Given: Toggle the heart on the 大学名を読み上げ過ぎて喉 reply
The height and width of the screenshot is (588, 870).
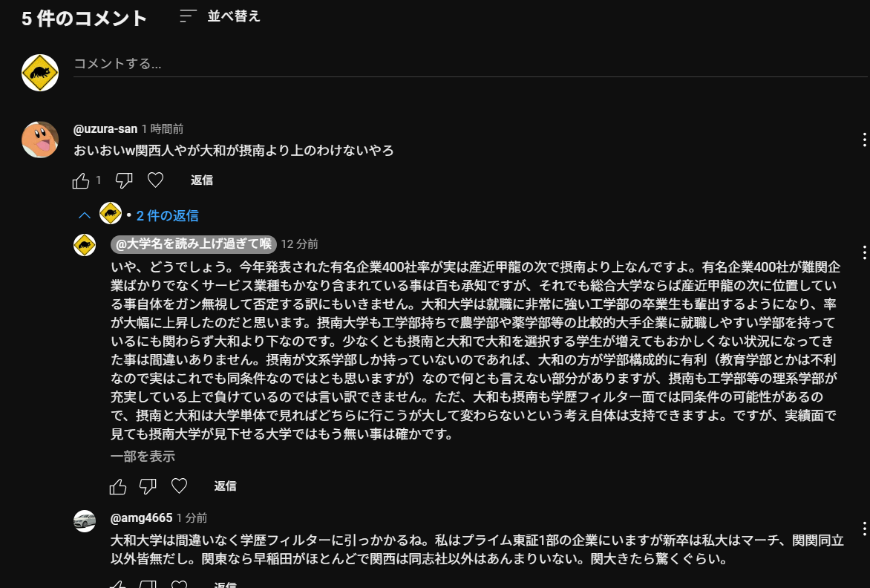Looking at the screenshot, I should click(179, 486).
